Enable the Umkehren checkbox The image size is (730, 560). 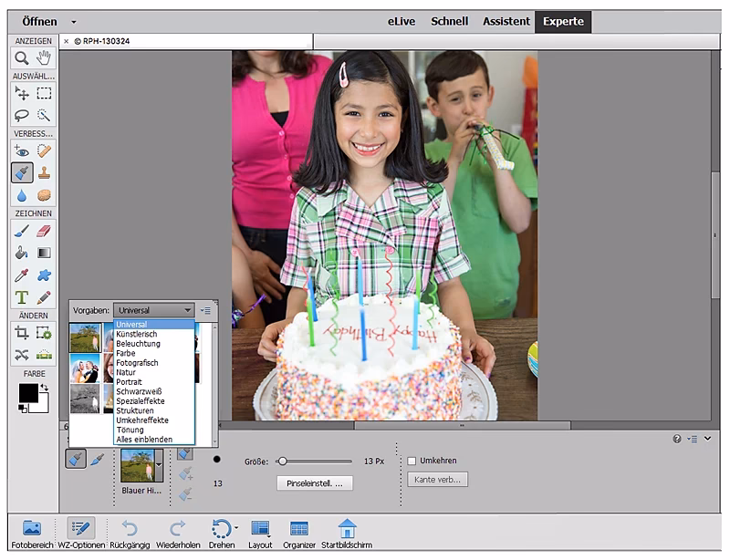pyautogui.click(x=412, y=461)
